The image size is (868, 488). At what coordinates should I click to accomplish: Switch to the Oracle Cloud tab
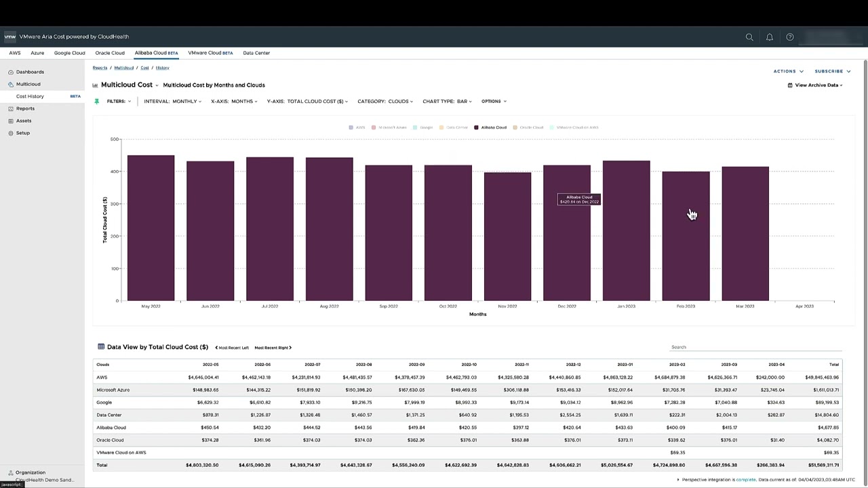[110, 53]
